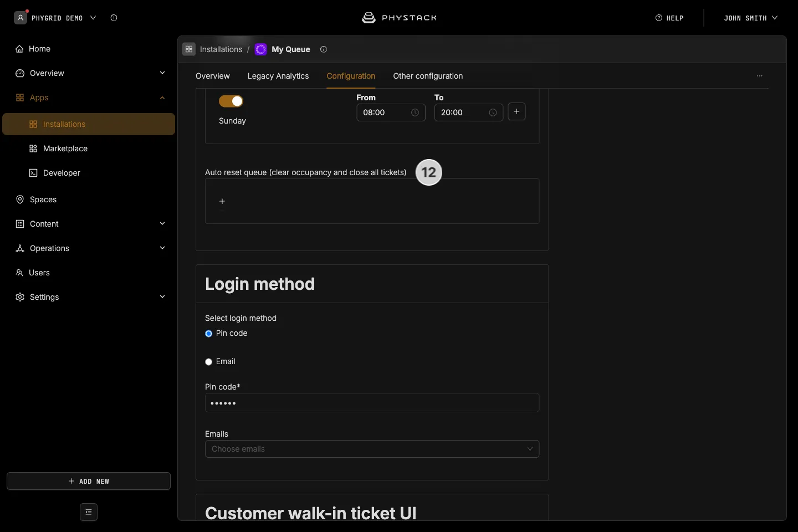Click the To time field showing 20:00
Image resolution: width=798 pixels, height=532 pixels.
point(468,112)
